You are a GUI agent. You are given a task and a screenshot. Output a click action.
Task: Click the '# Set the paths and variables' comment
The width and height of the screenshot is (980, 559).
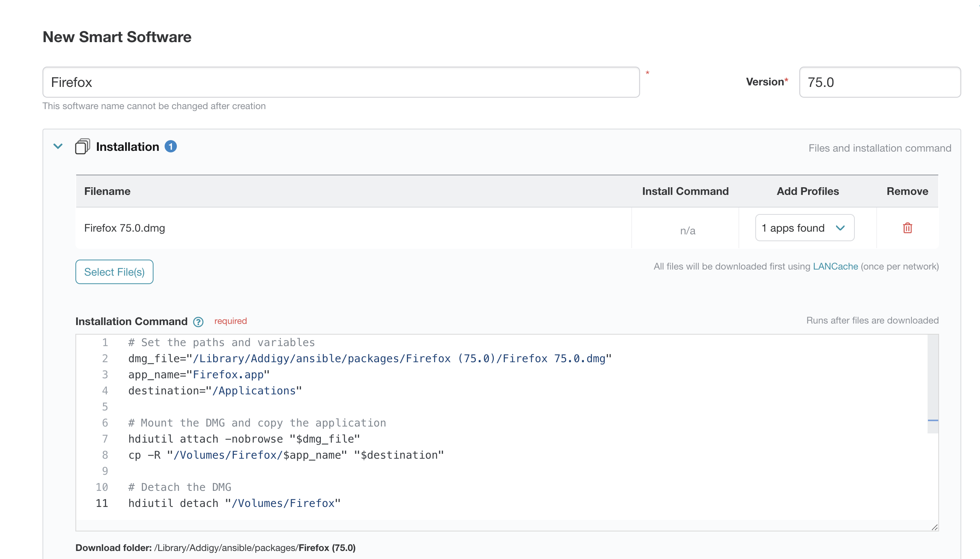[222, 342]
